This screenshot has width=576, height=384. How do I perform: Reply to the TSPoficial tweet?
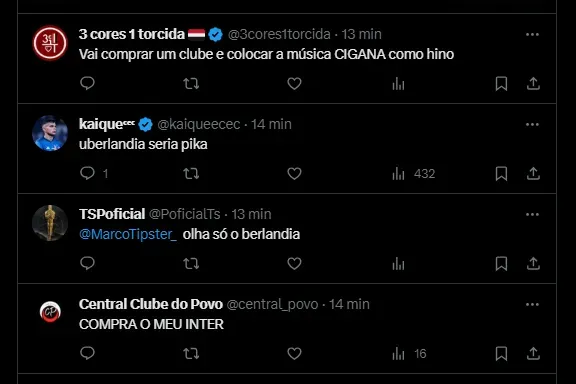pyautogui.click(x=87, y=263)
